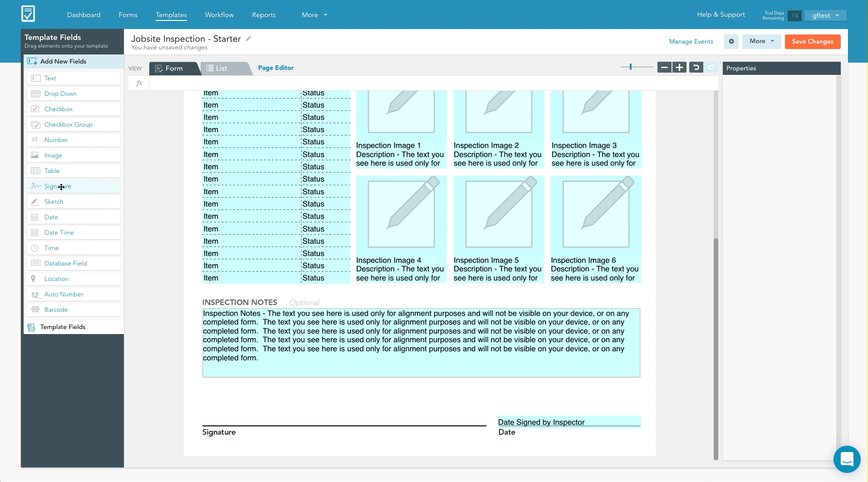Select the Inspection Image 6 sketch field
The image size is (868, 482).
point(596,215)
